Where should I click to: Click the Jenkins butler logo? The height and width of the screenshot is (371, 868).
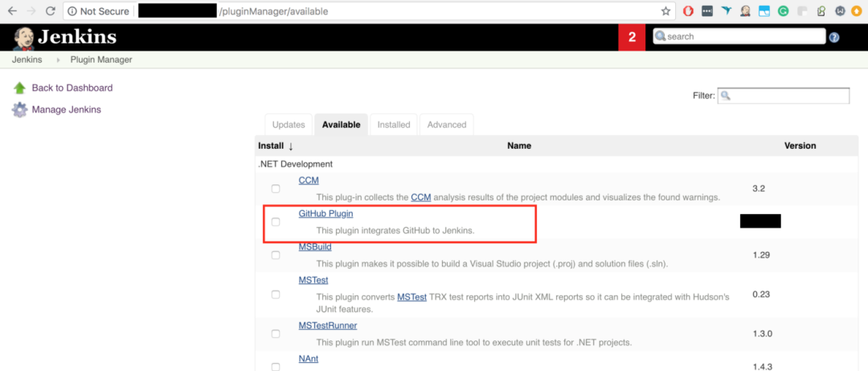[24, 39]
